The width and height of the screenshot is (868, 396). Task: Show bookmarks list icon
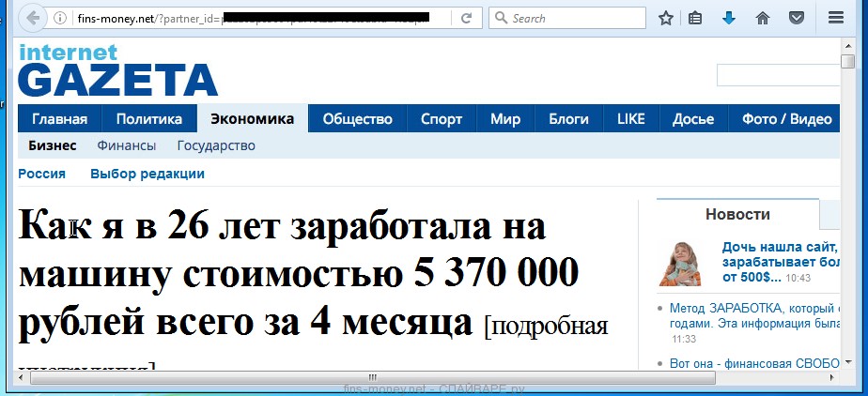[x=695, y=18]
